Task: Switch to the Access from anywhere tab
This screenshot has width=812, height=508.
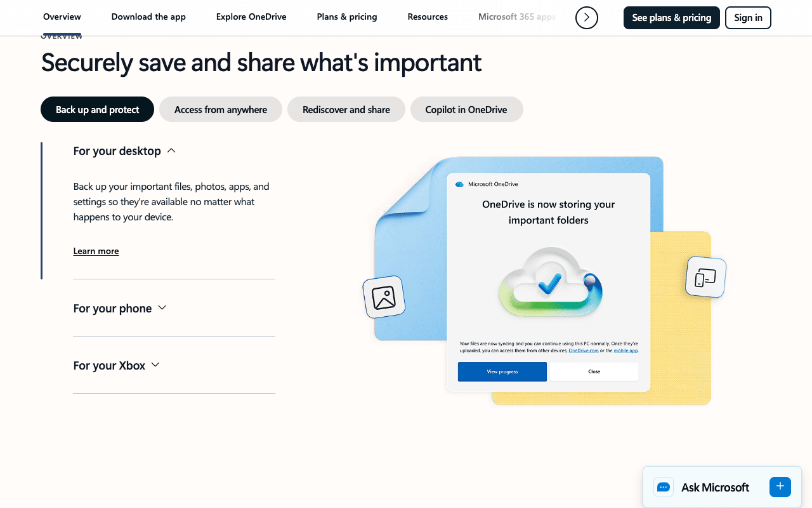Action: 221,109
